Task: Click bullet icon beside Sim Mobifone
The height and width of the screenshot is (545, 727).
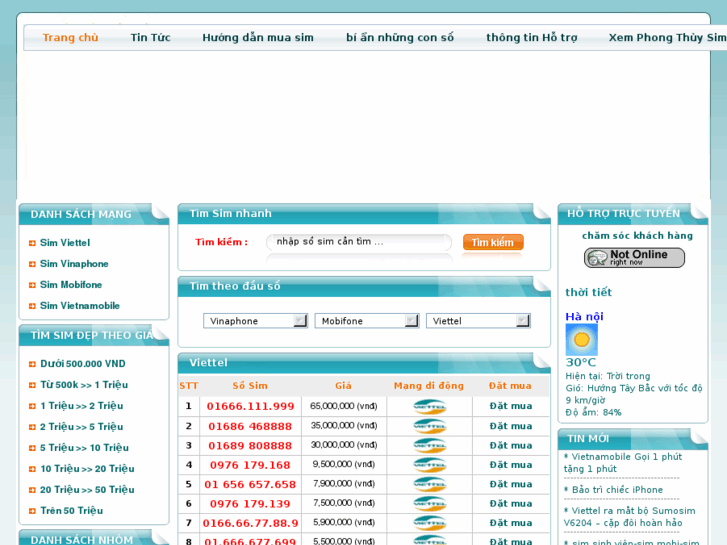Action: coord(32,285)
